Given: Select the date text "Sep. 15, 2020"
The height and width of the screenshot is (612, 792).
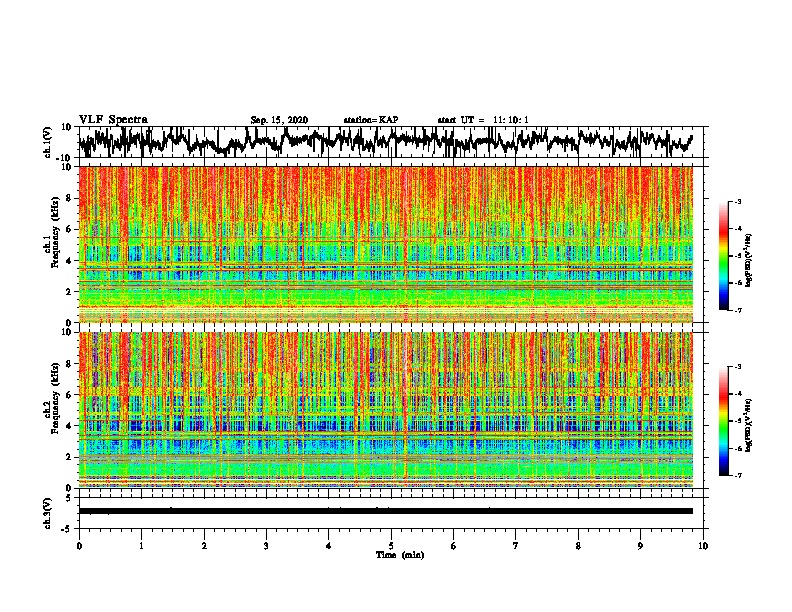Looking at the screenshot, I should pos(279,120).
